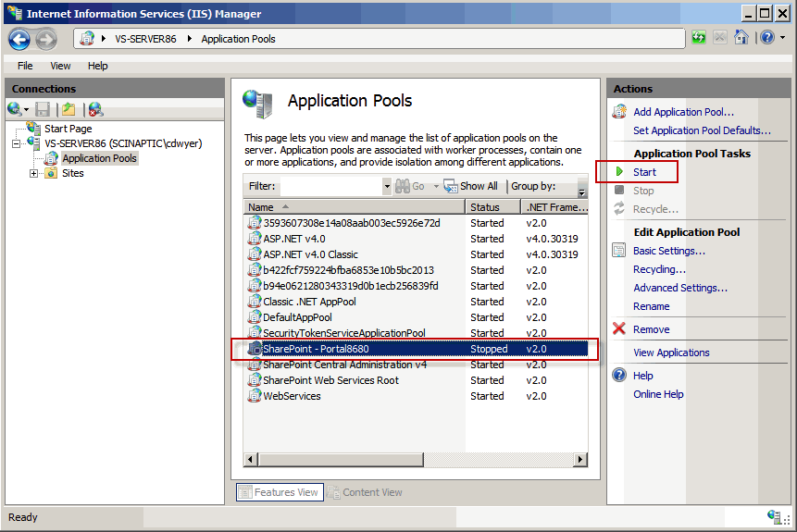
Task: Open dropdown arrow next to Go
Action: (x=436, y=187)
